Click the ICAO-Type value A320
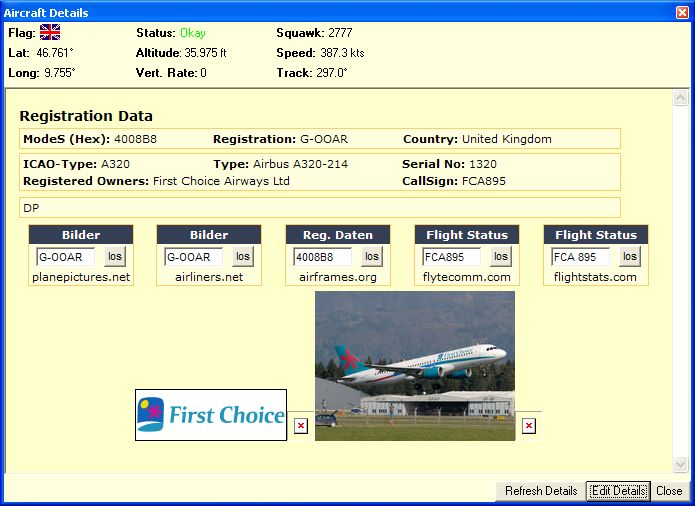695x506 pixels. 115,164
